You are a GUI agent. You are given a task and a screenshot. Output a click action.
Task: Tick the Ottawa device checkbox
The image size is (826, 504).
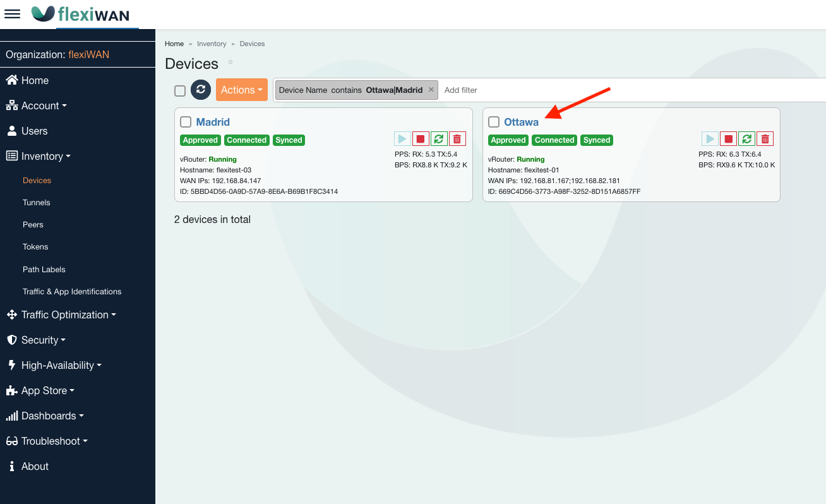494,122
